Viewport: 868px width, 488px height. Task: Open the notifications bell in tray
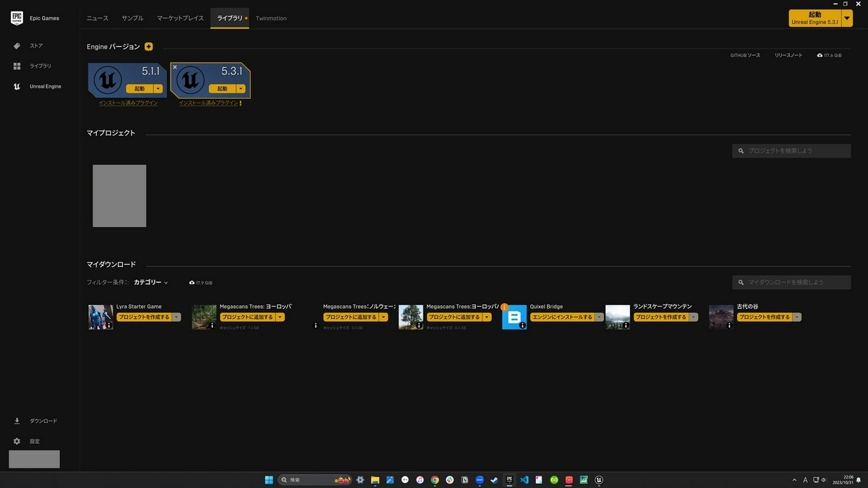click(859, 480)
